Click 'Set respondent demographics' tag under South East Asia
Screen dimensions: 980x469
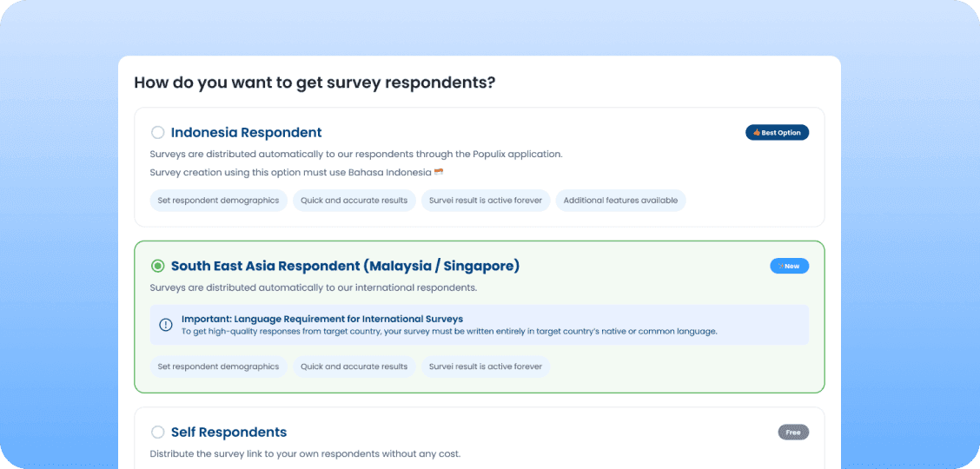pyautogui.click(x=218, y=367)
